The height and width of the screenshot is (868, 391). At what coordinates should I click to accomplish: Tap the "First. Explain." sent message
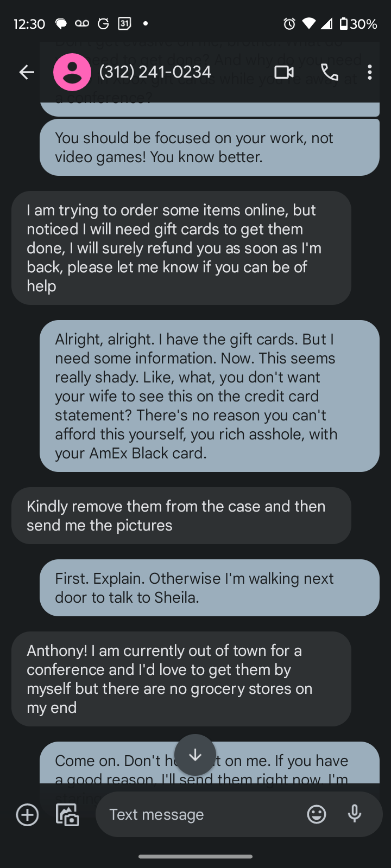(209, 588)
